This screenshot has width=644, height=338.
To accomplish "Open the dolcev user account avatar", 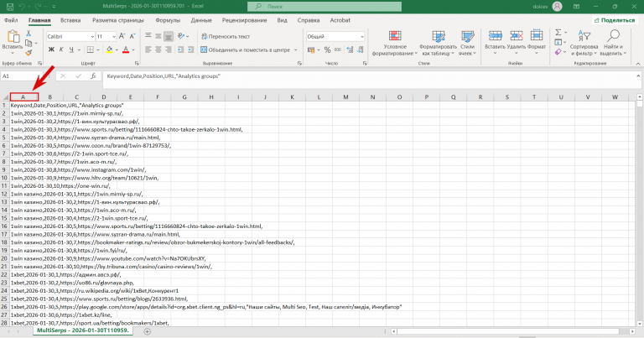I will pos(557,6).
